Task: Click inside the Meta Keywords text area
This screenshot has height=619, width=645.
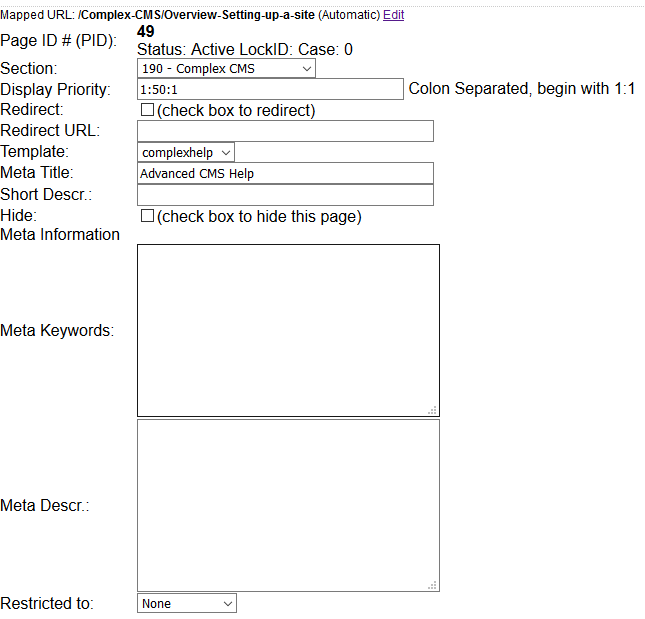Action: click(x=288, y=330)
